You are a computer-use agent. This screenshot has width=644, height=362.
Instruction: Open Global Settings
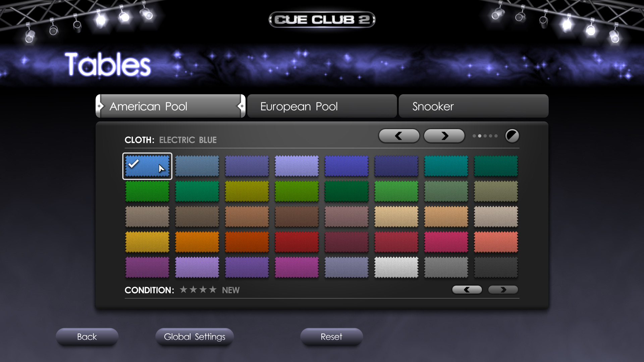point(194,337)
